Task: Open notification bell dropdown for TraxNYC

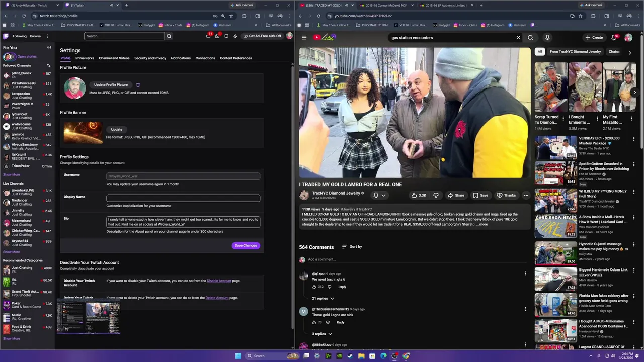Action: click(379, 195)
